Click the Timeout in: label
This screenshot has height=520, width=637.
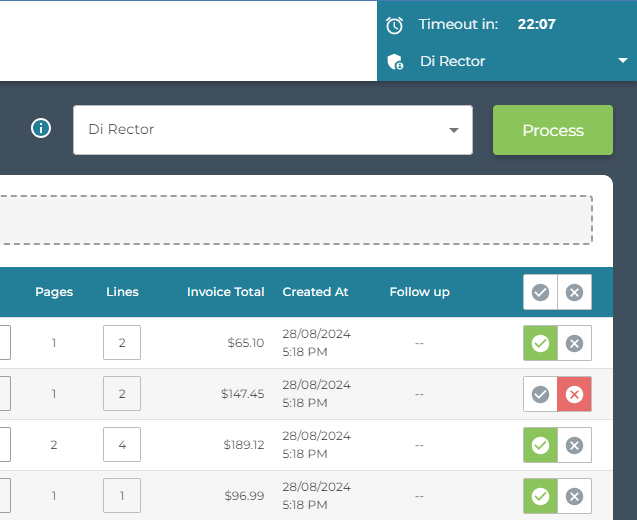[x=458, y=24]
